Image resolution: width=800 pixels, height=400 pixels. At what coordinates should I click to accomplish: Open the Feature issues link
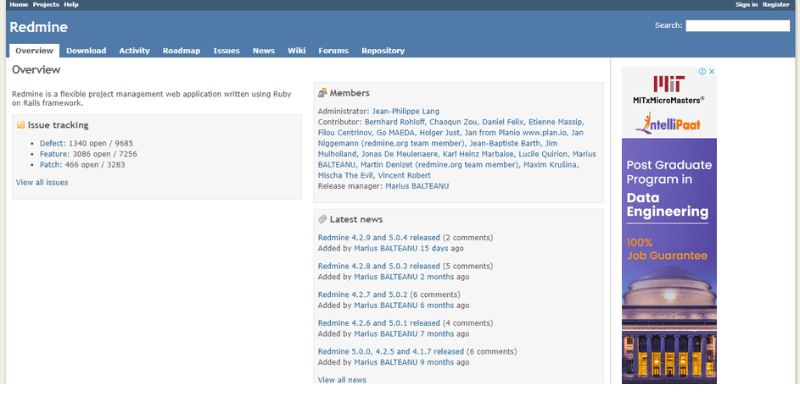point(55,154)
